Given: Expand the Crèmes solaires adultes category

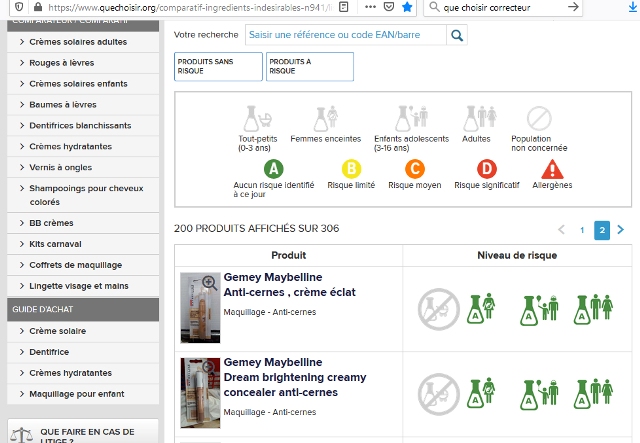Looking at the screenshot, I should [78, 42].
